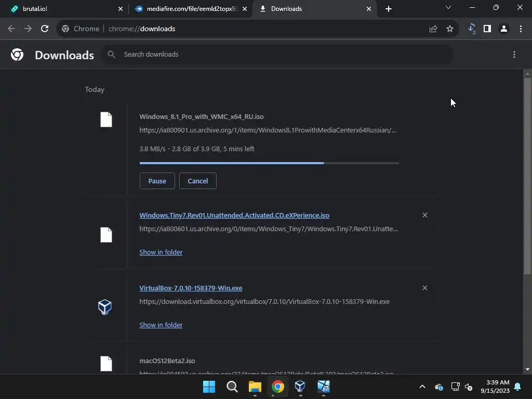Remove VirtualBox entry from the list

tap(425, 288)
